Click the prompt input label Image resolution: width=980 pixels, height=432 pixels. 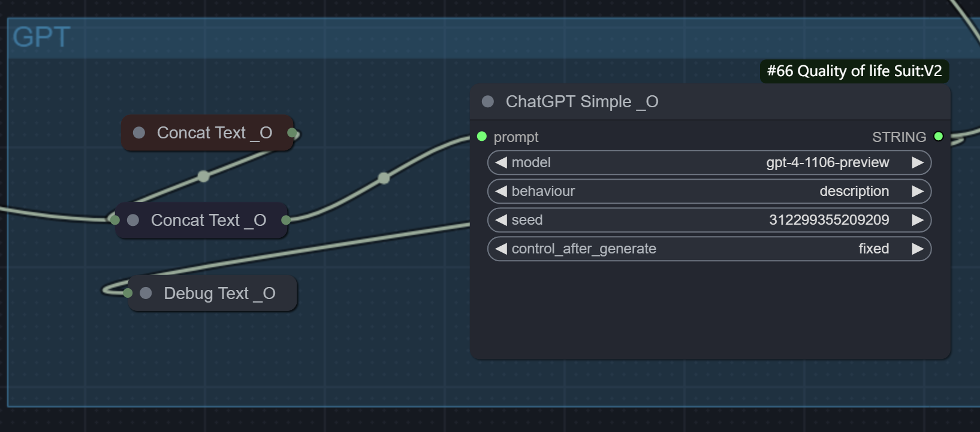click(516, 137)
